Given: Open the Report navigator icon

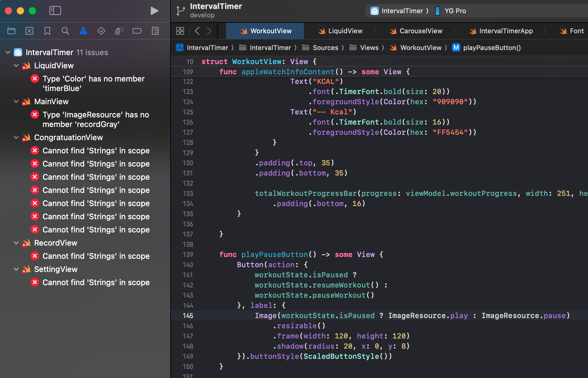Looking at the screenshot, I should [155, 31].
